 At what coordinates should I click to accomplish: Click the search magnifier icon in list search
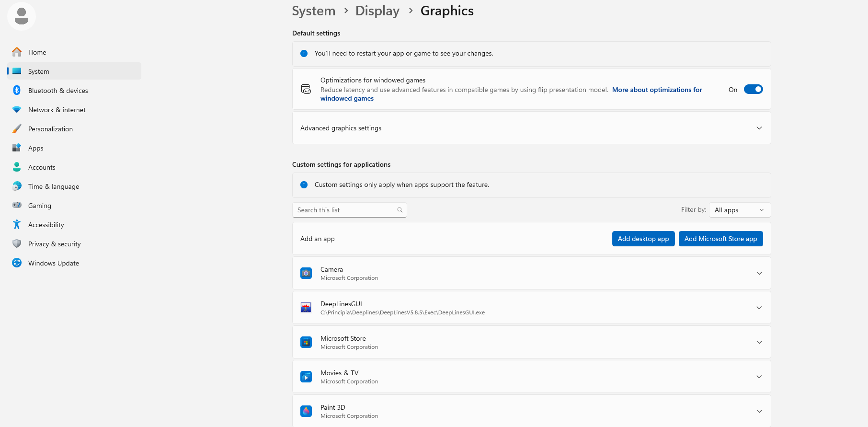click(x=400, y=210)
